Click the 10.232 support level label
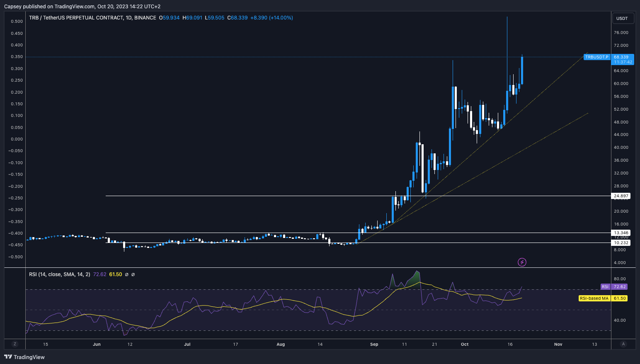 pyautogui.click(x=621, y=243)
